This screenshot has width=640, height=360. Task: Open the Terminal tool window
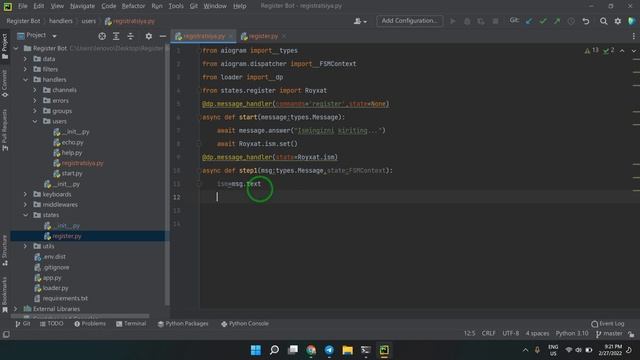[x=131, y=324]
